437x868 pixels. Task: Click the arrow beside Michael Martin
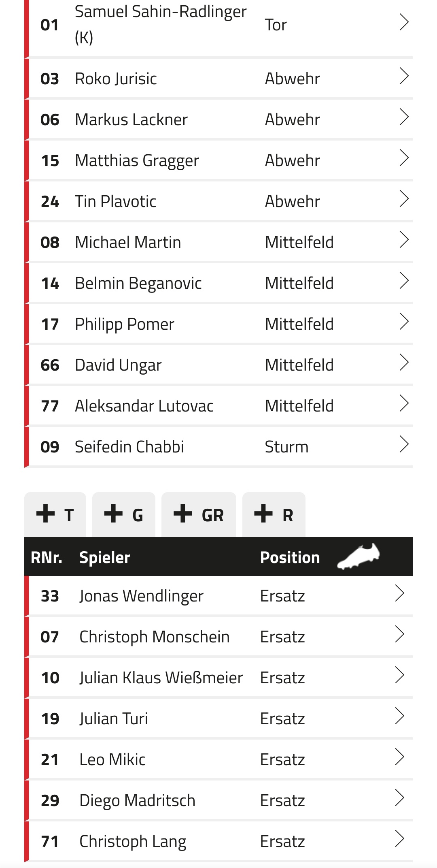[404, 240]
